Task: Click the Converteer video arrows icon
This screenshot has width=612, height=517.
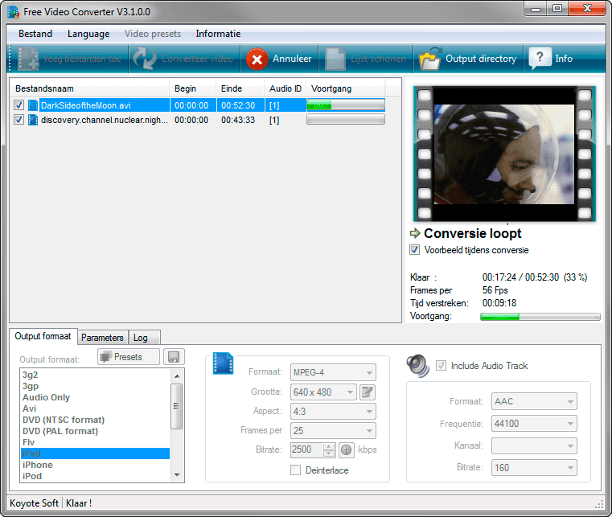Action: point(144,59)
